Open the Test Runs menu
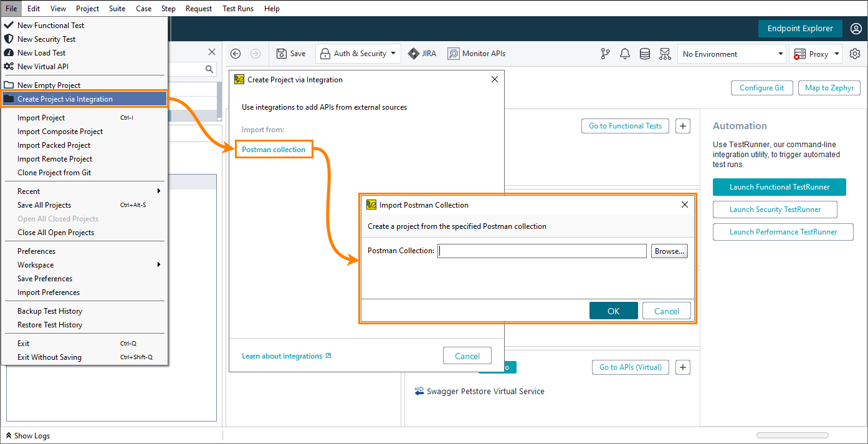 coord(237,9)
